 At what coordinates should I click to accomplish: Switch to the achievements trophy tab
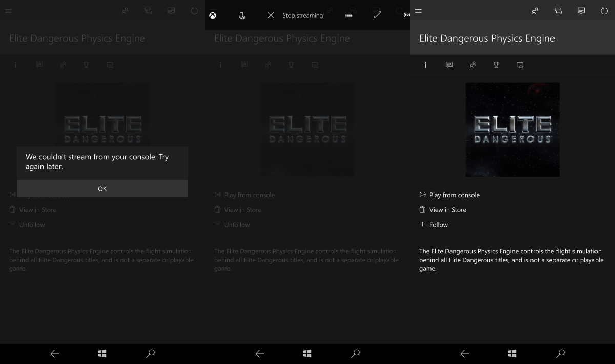(x=496, y=65)
